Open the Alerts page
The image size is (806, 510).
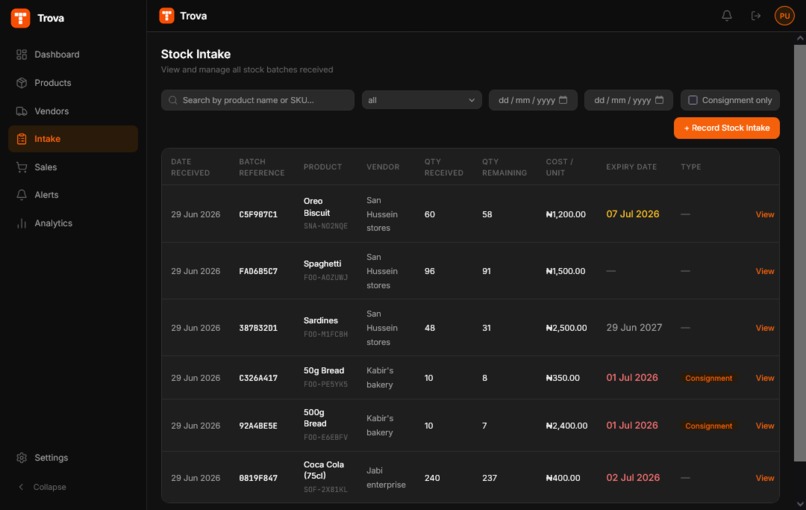(73, 195)
